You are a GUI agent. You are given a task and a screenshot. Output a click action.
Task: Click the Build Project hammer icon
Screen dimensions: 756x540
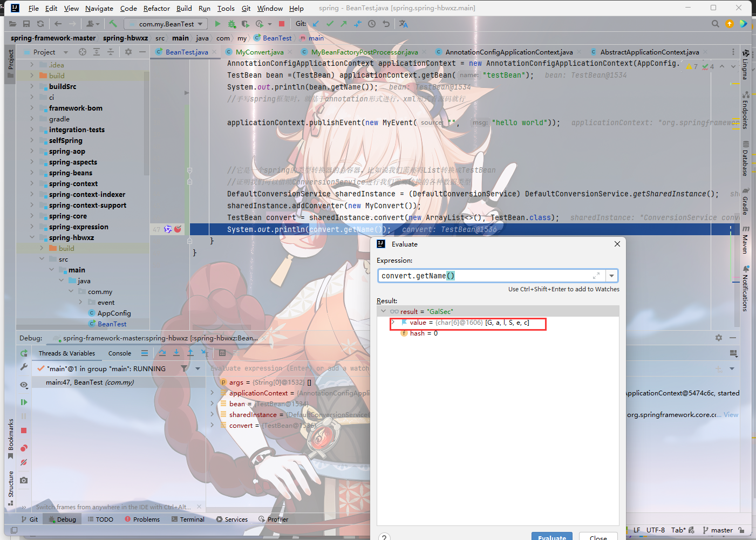(x=113, y=24)
